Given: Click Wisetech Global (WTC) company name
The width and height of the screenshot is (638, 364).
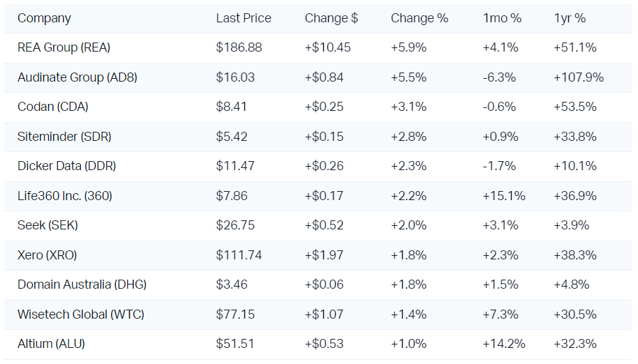Looking at the screenshot, I should tap(80, 314).
